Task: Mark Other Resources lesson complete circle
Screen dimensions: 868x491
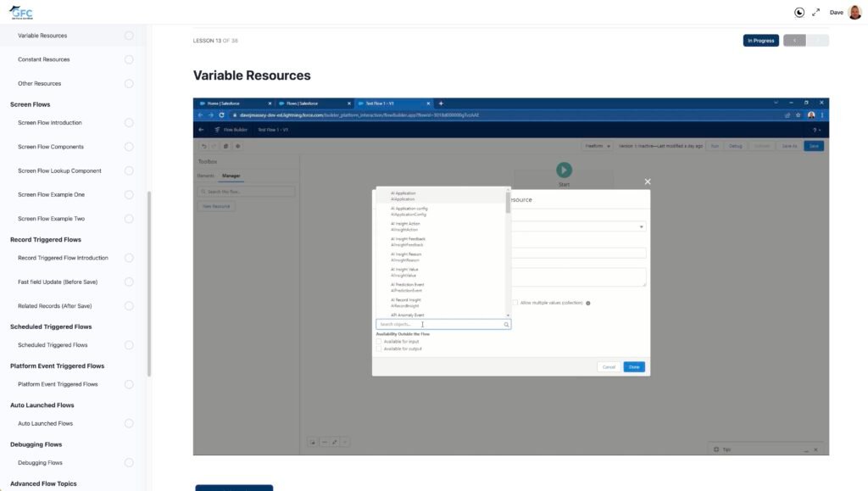Action: coord(129,84)
